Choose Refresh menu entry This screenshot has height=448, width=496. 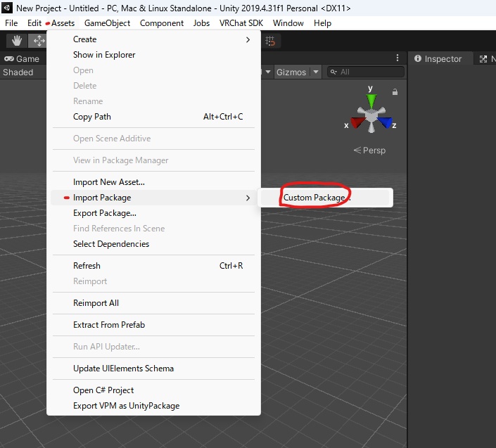tap(154, 266)
